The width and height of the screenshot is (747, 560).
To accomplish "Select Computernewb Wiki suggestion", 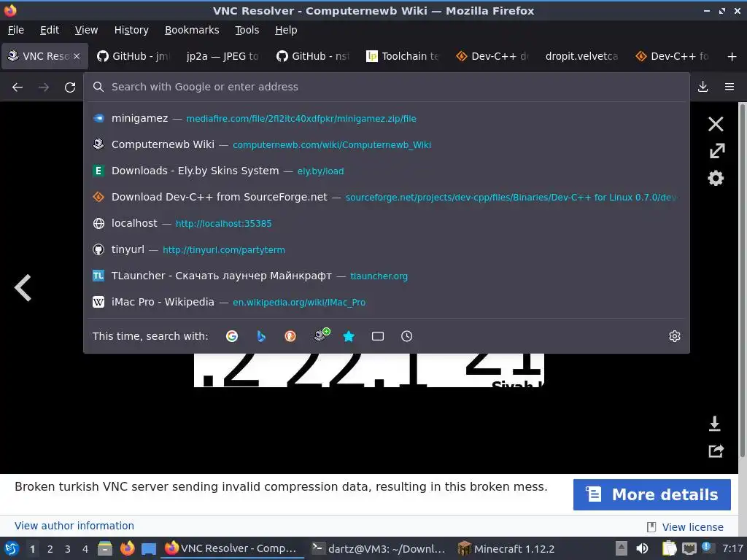I will (387, 144).
